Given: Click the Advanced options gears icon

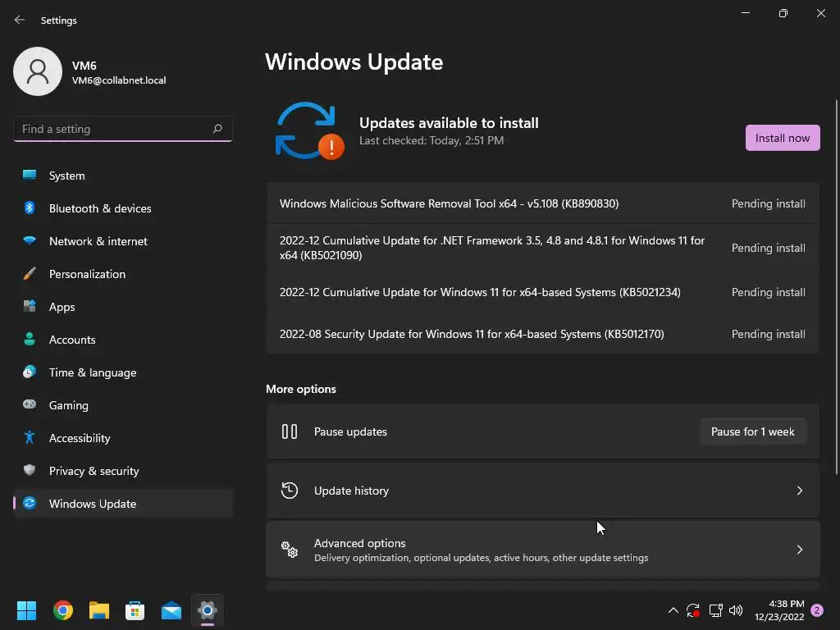Looking at the screenshot, I should coord(290,549).
